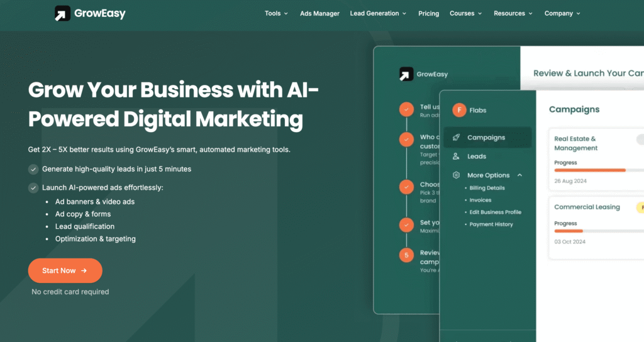The width and height of the screenshot is (644, 342).
Task: Collapse the More Options chevron
Action: tap(519, 175)
